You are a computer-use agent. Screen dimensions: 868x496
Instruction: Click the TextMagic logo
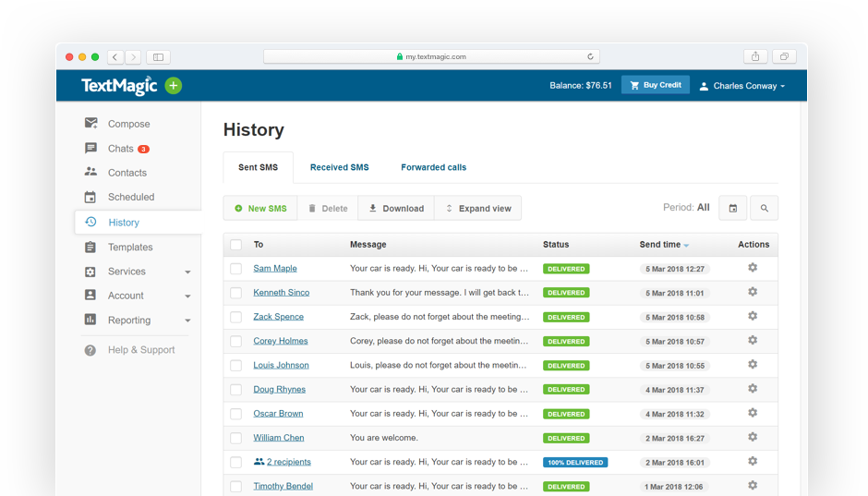[119, 86]
